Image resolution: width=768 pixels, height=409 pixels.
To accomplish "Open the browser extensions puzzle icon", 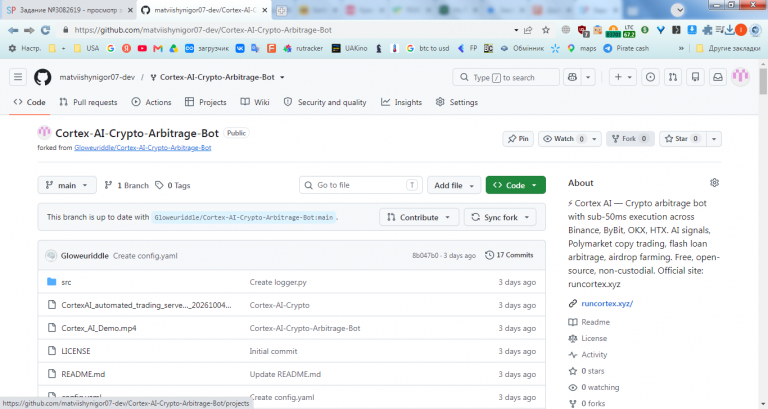I will pos(707,30).
